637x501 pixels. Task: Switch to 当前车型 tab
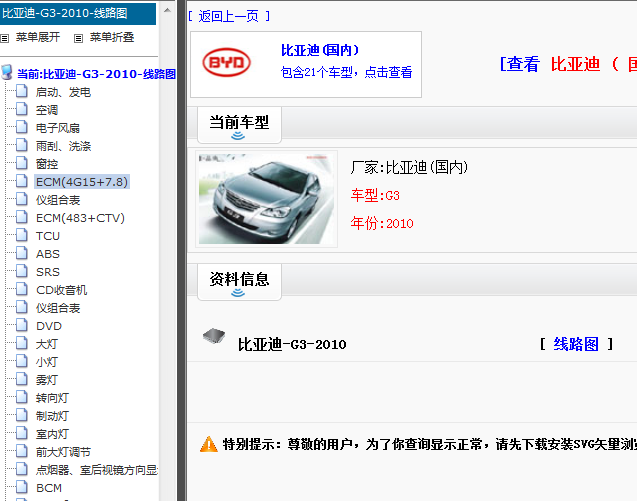pos(239,125)
